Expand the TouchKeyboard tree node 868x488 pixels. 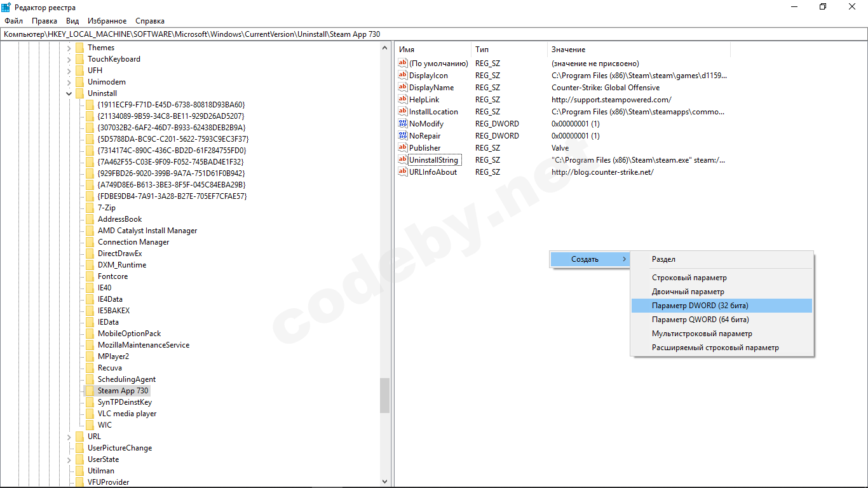(x=69, y=59)
